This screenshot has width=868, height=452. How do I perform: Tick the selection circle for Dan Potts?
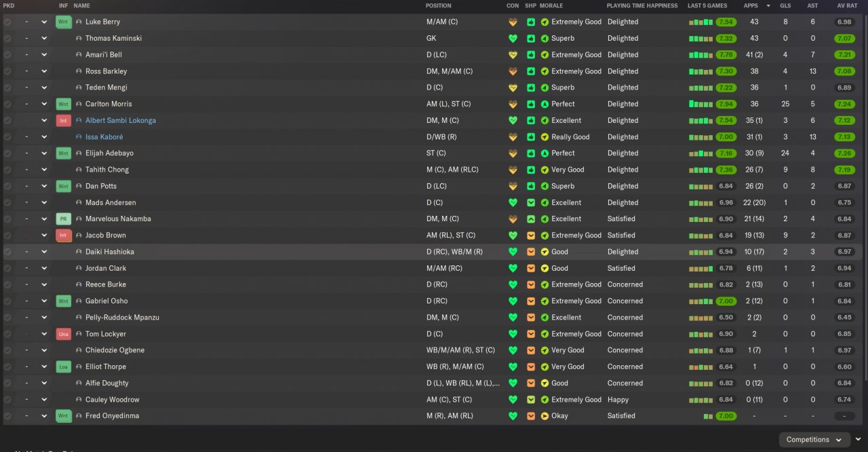point(7,186)
